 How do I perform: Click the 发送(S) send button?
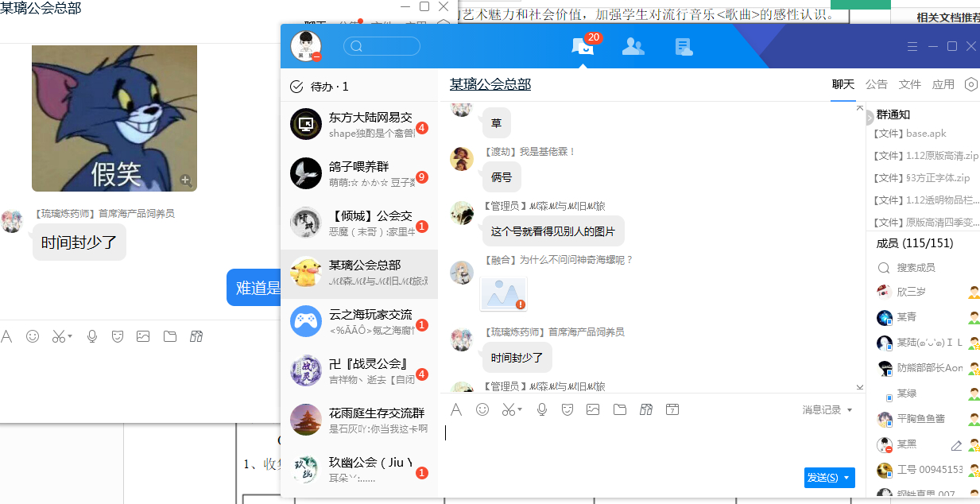823,478
